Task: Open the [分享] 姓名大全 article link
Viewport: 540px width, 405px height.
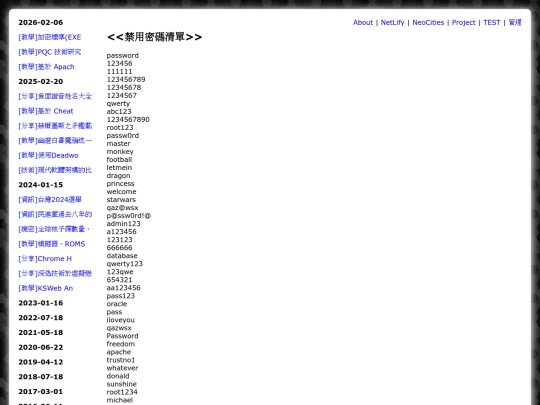Action: click(55, 96)
